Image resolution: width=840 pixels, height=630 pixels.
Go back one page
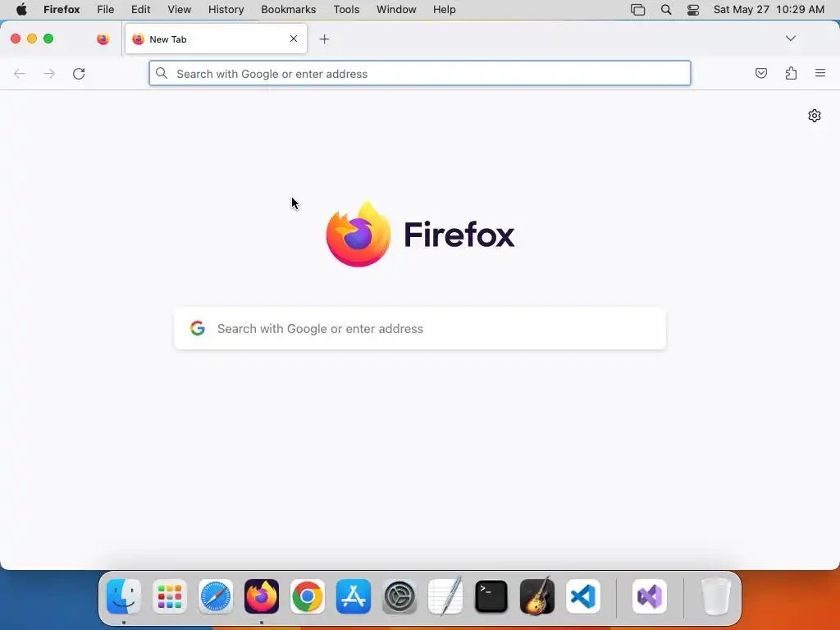click(x=20, y=73)
